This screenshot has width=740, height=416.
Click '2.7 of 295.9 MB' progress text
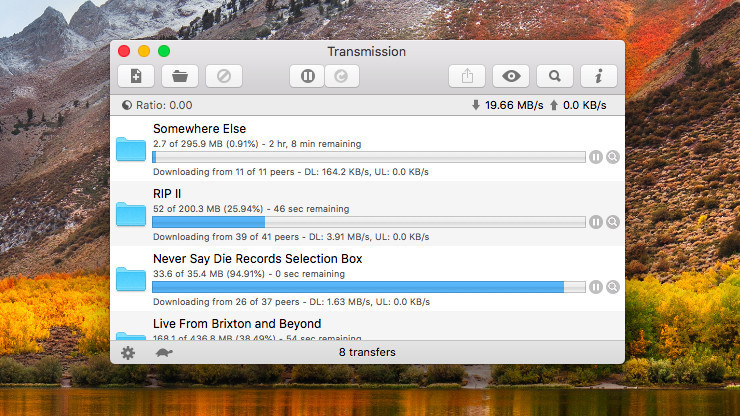click(x=188, y=144)
